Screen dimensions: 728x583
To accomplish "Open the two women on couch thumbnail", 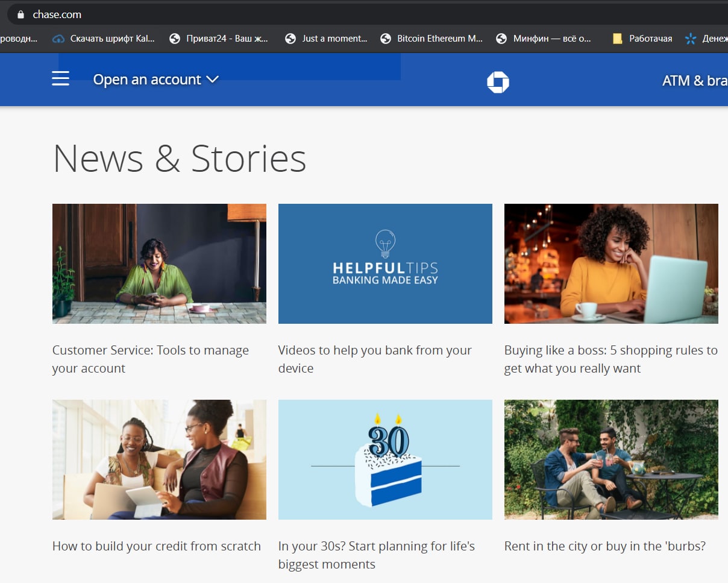I will click(x=159, y=459).
